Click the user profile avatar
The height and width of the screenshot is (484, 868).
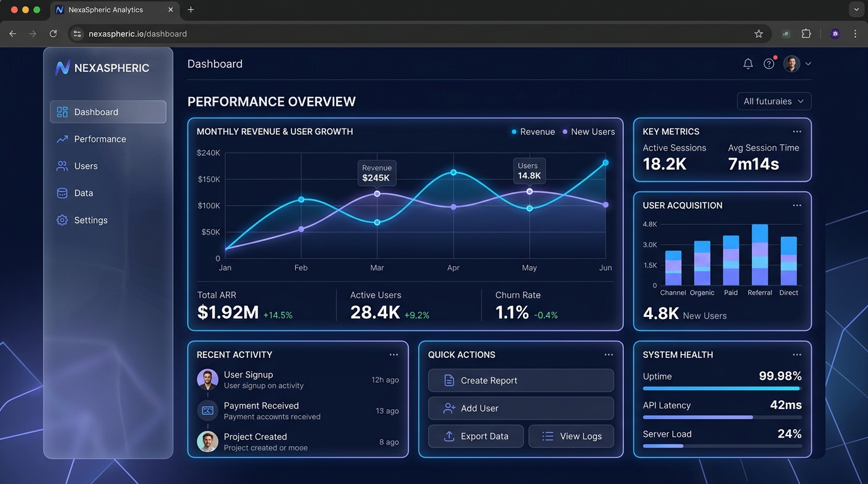[x=792, y=64]
